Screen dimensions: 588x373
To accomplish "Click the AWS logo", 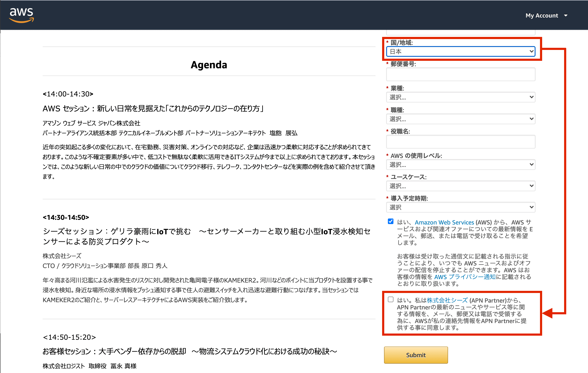I will 22,15.
